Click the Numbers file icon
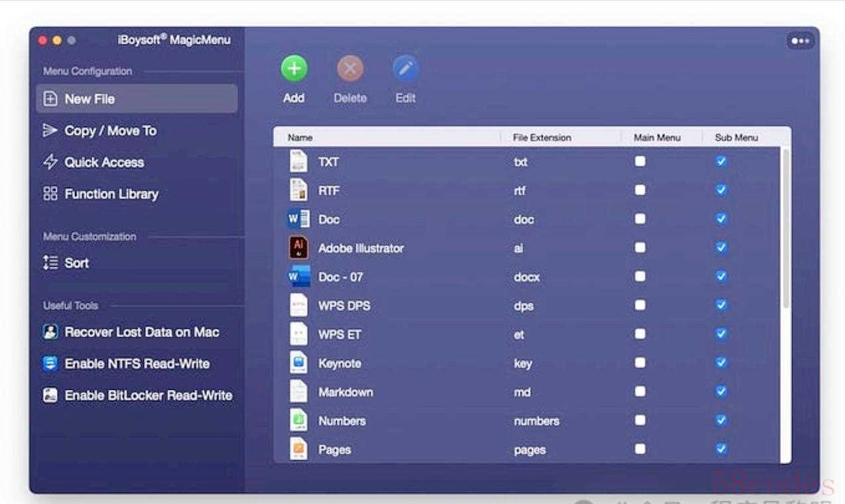 pos(299,420)
